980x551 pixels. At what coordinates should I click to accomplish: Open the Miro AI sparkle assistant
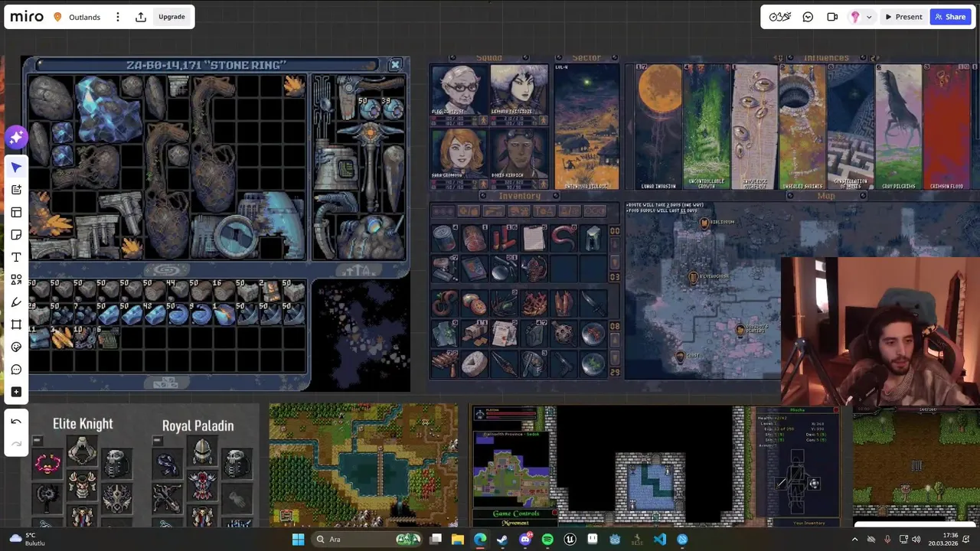[x=16, y=138]
